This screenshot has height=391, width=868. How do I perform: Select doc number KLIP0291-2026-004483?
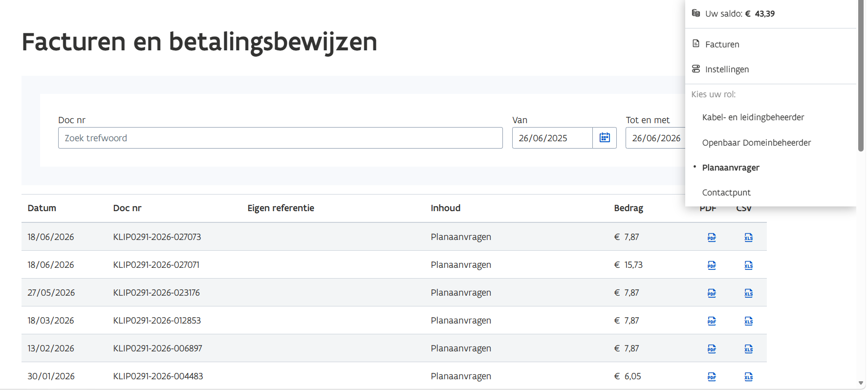158,376
